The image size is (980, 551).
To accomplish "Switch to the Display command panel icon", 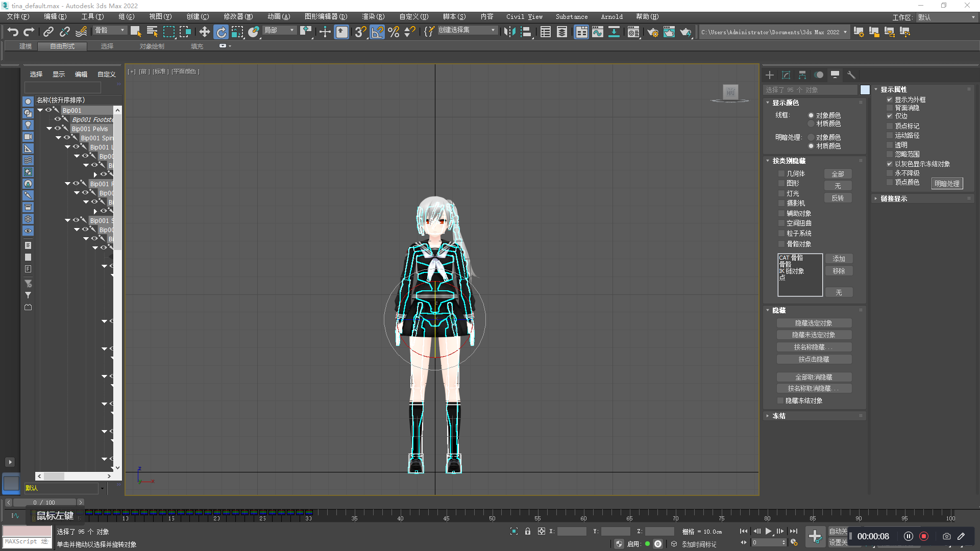I will 835,75.
